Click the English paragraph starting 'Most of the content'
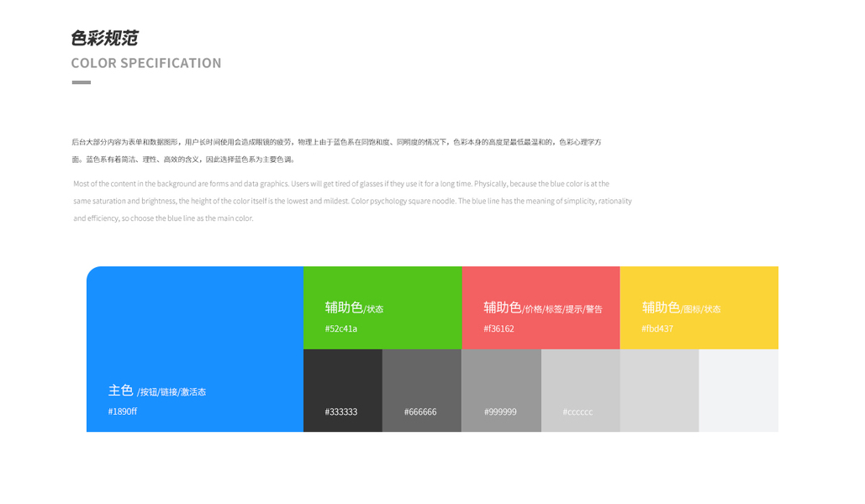865x504 pixels. pos(352,201)
